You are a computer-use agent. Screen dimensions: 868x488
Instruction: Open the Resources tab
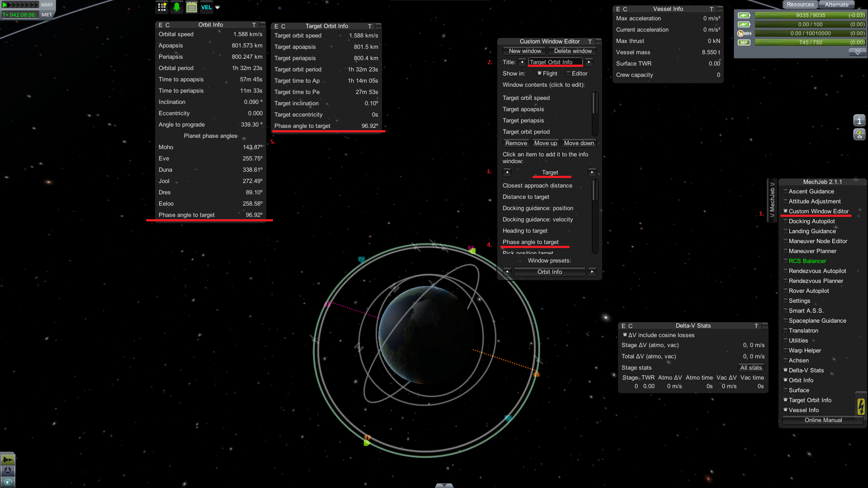click(x=800, y=5)
